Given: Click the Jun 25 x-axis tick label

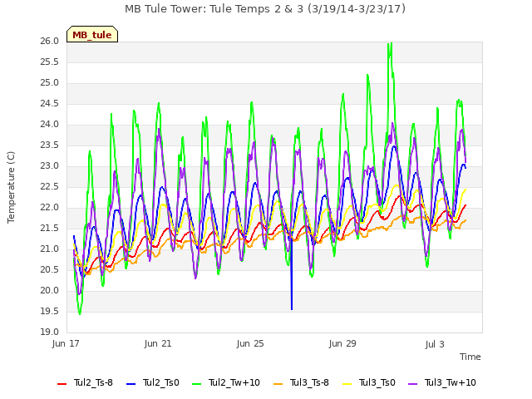Looking at the screenshot, I should (250, 343).
